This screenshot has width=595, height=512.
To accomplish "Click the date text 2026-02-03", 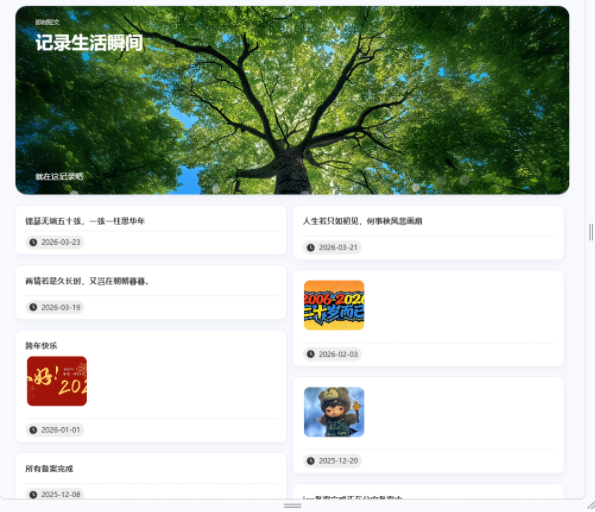I will point(338,354).
